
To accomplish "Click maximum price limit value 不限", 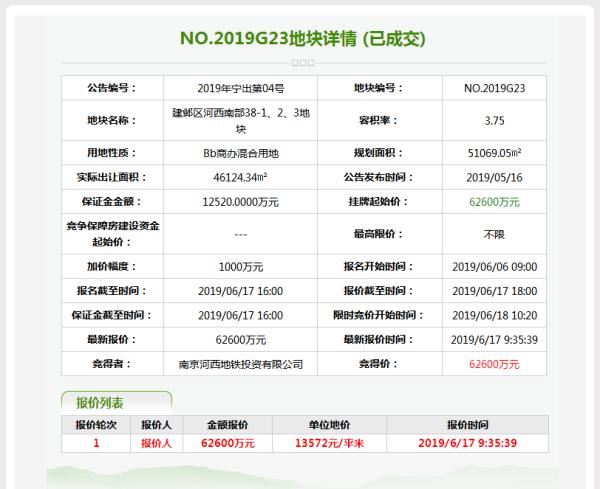I will coord(494,234).
